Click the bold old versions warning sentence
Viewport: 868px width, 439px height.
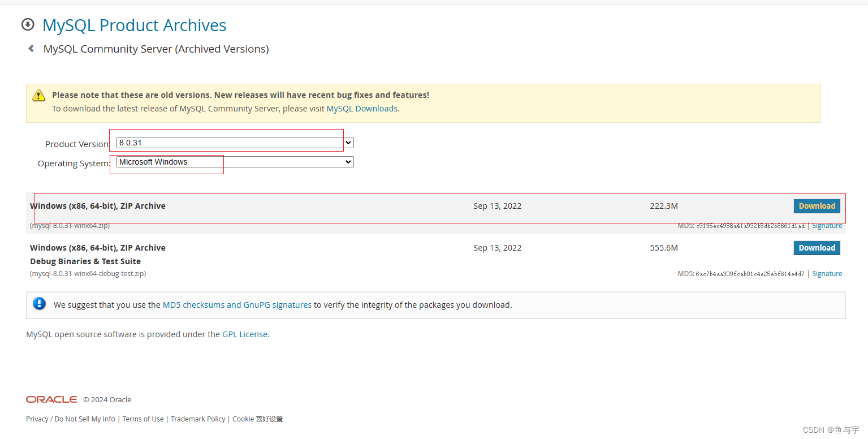click(240, 95)
